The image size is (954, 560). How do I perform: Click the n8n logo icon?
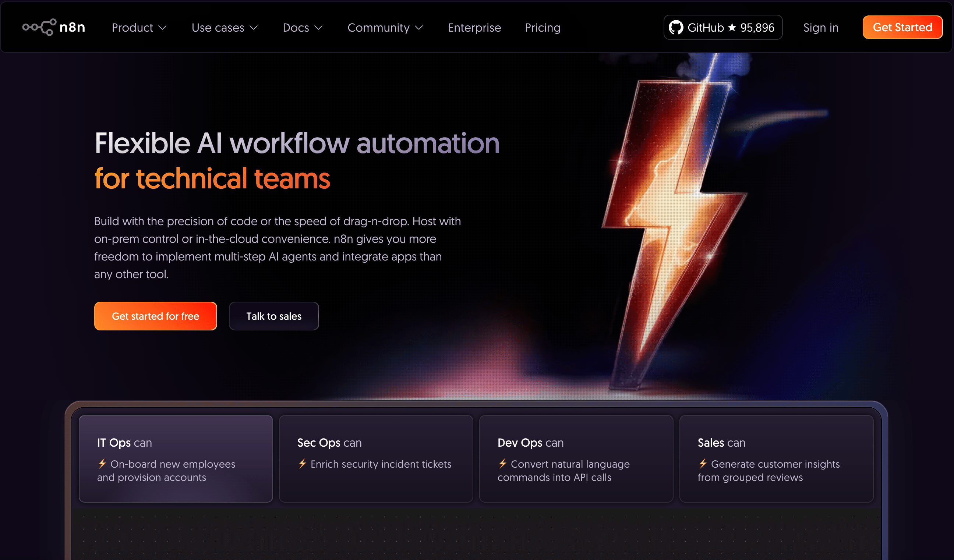pyautogui.click(x=39, y=27)
